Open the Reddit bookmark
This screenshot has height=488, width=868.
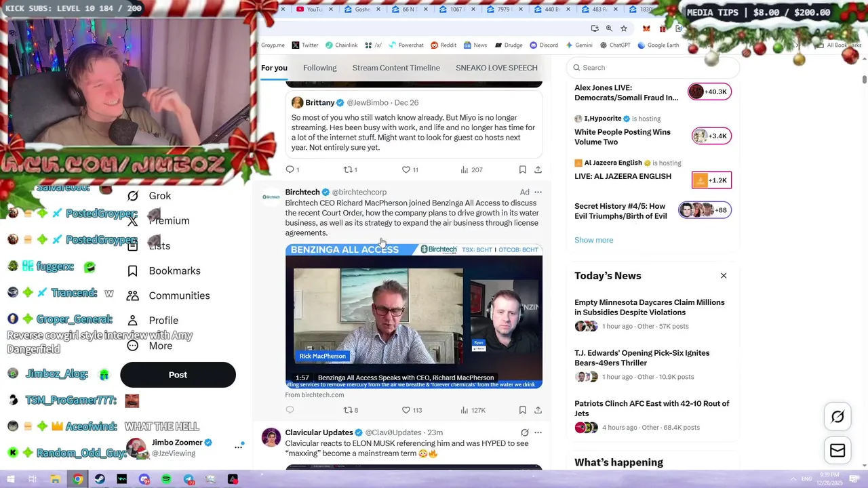(443, 45)
